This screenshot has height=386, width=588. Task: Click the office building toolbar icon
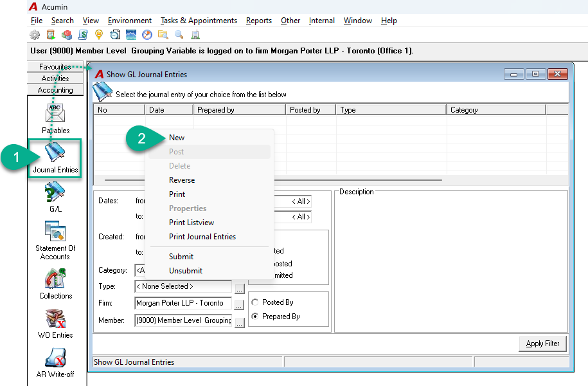(x=195, y=35)
